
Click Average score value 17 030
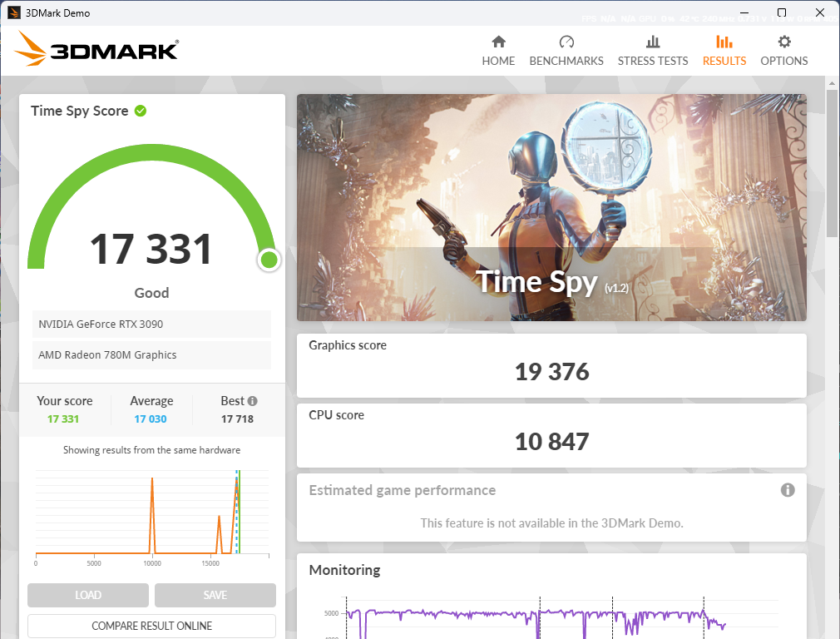click(x=151, y=419)
